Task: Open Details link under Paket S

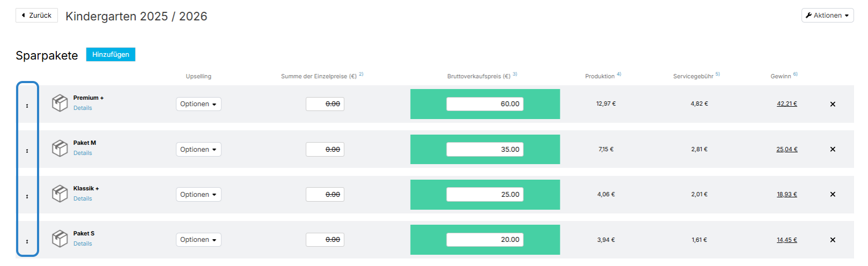Action: pos(83,243)
